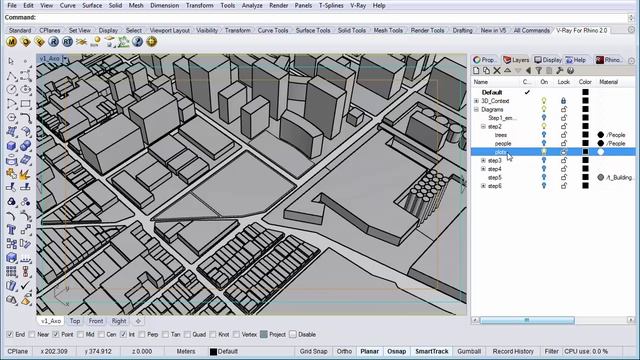Screen dimensions: 640x360
Task: Expand the step4 layer
Action: pyautogui.click(x=483, y=169)
